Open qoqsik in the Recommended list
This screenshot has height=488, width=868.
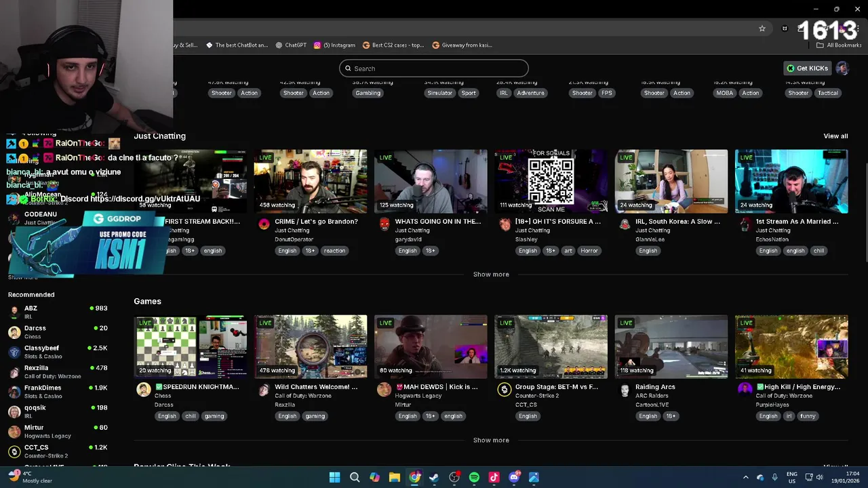(x=58, y=411)
